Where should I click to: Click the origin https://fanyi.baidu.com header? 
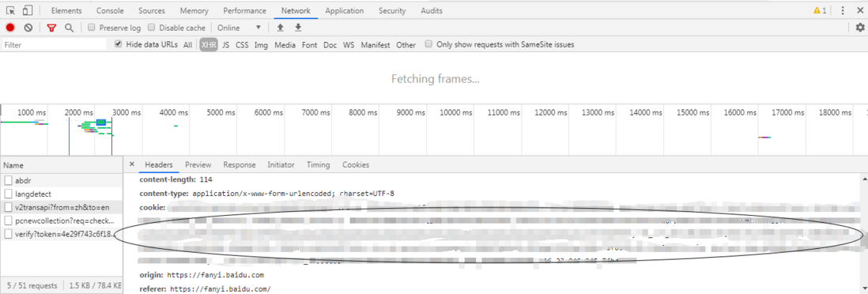tap(202, 274)
